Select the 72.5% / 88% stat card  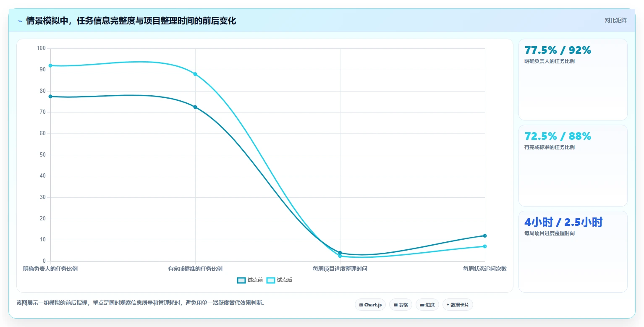[573, 165]
